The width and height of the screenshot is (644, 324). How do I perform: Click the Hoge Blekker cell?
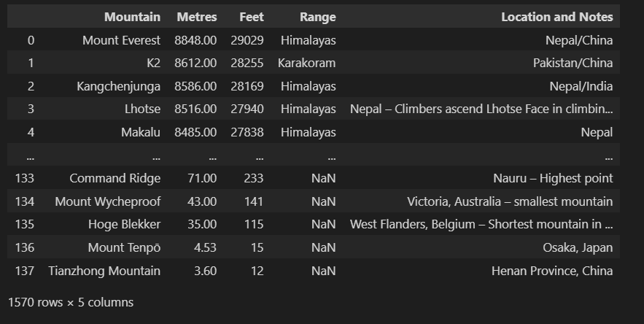(124, 225)
